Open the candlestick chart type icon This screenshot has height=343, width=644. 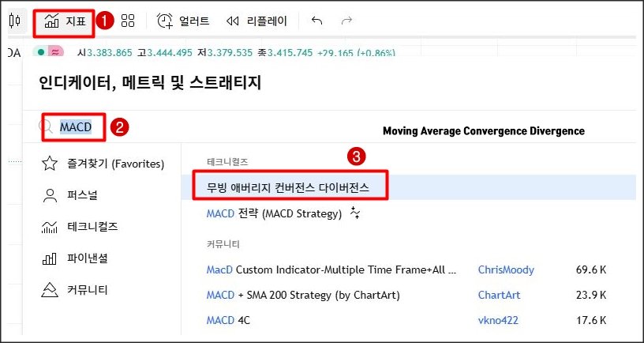15,21
